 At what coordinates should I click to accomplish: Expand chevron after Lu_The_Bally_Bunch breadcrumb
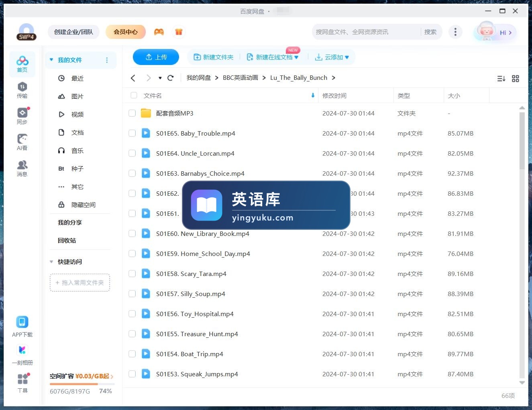click(333, 78)
